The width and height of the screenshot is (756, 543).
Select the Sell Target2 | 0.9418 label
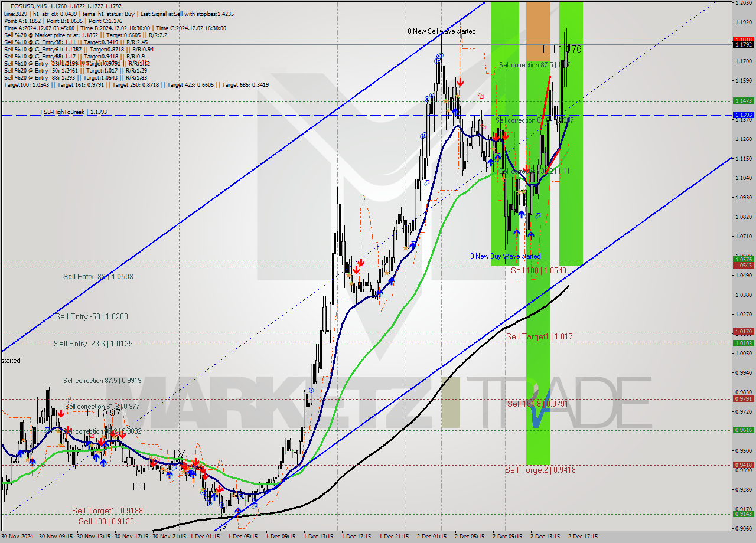(x=540, y=470)
